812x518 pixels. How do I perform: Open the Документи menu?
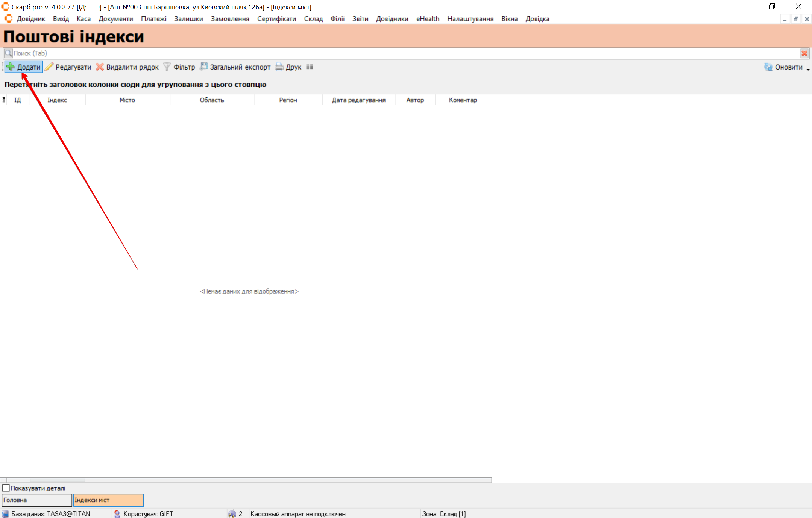(115, 19)
